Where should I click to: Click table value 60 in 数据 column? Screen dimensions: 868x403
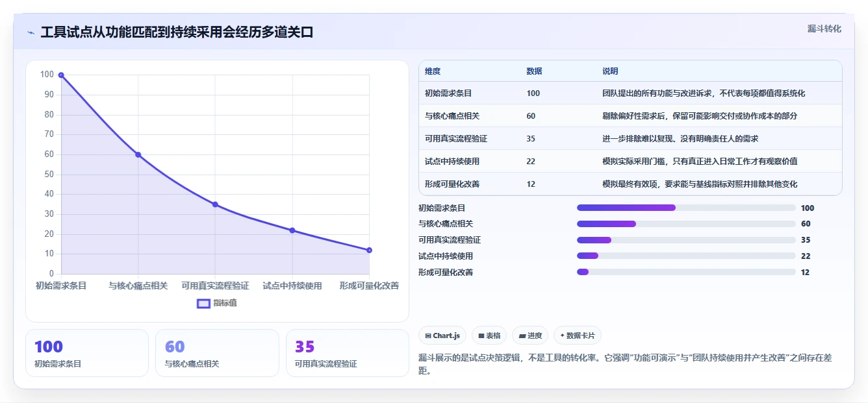[x=531, y=116]
